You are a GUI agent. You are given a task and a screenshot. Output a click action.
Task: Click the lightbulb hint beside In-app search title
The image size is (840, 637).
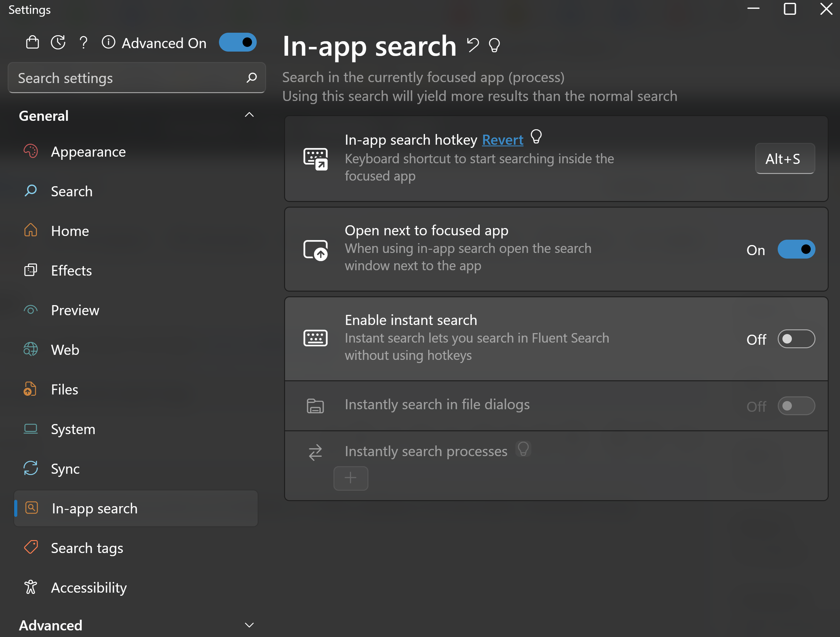[494, 45]
